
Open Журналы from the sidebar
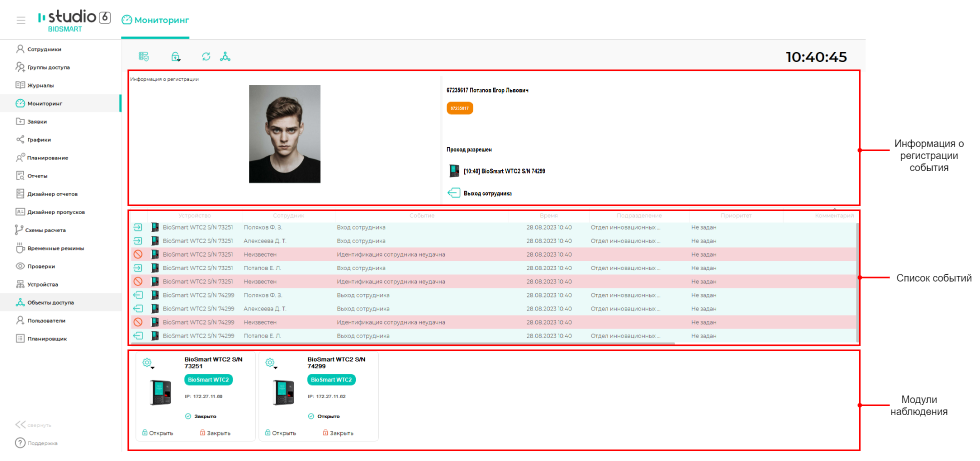(60, 85)
